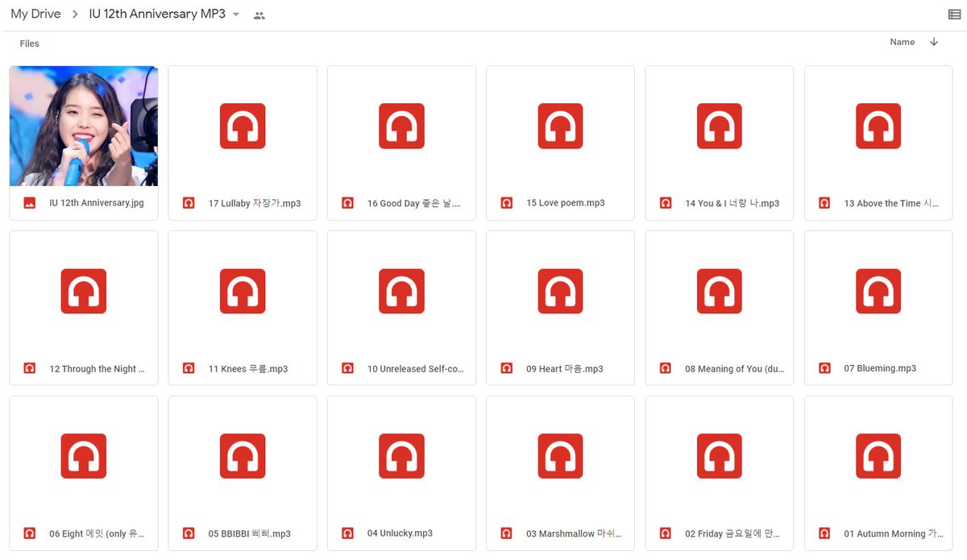Select file name 08 Meaning of You

point(735,368)
